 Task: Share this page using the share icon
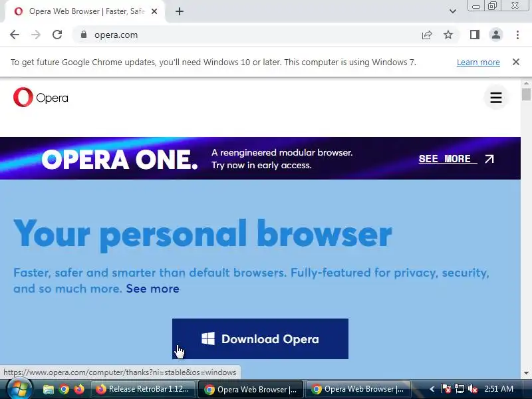(x=427, y=35)
